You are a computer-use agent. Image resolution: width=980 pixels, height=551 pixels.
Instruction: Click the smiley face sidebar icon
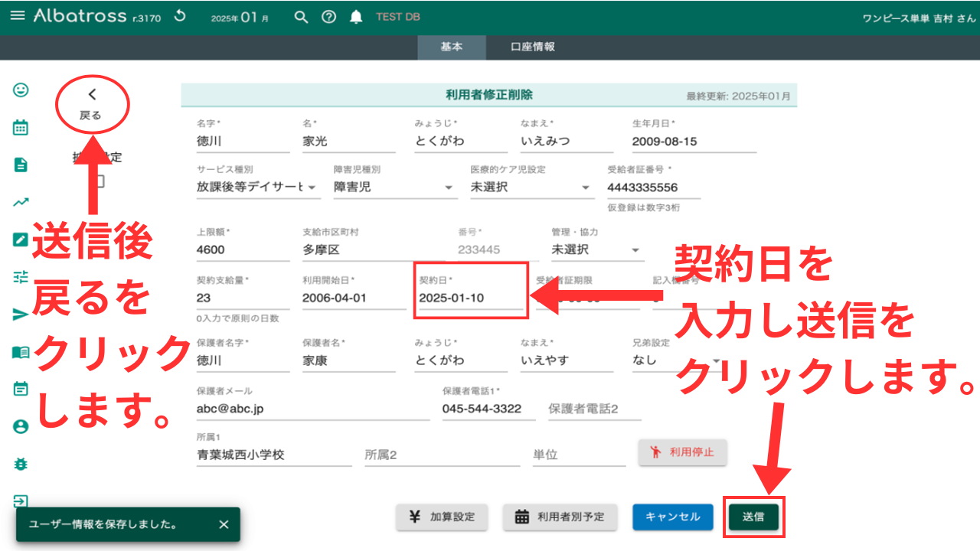click(x=21, y=90)
